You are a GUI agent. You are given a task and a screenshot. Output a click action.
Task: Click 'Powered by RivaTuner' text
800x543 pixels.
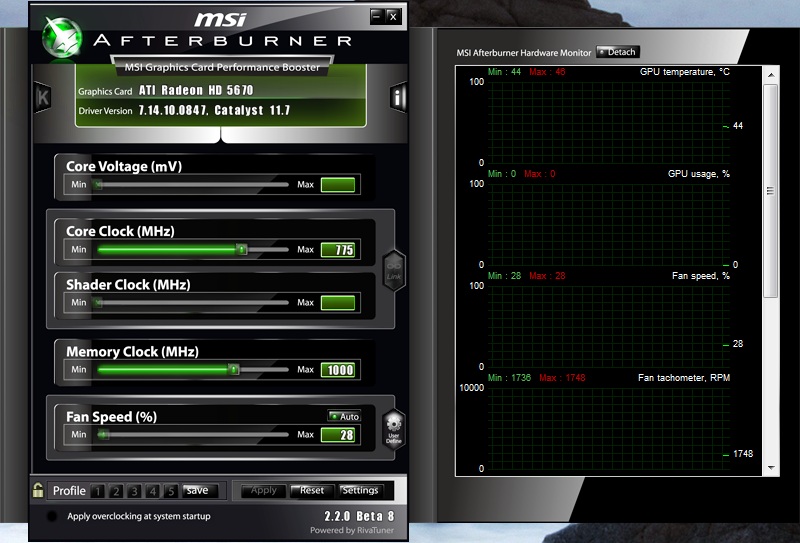352,530
